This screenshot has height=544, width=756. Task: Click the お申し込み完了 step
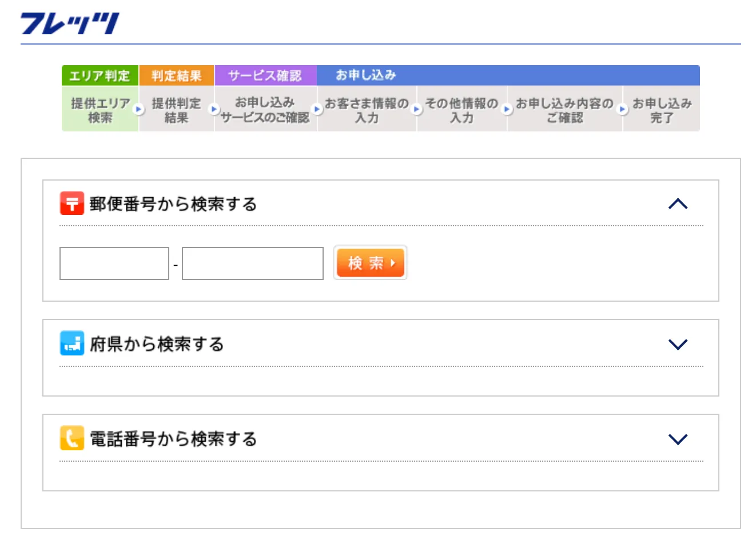(661, 110)
